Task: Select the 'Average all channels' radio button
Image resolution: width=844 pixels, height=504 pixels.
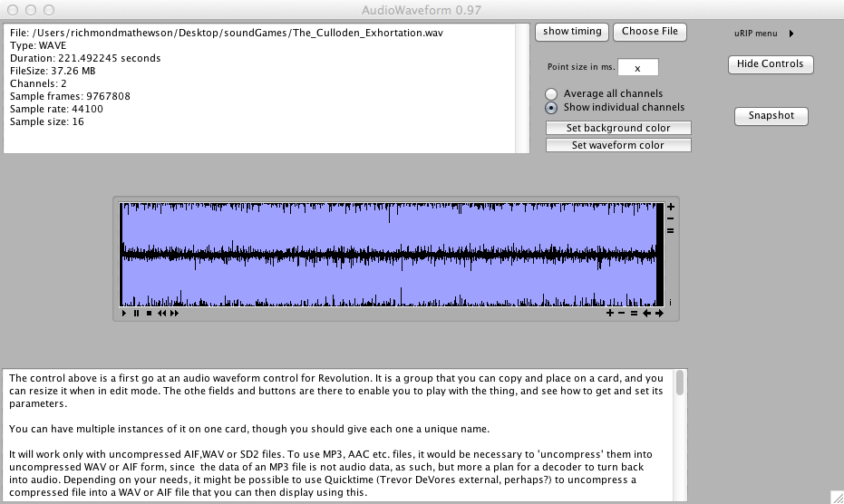Action: pyautogui.click(x=551, y=94)
